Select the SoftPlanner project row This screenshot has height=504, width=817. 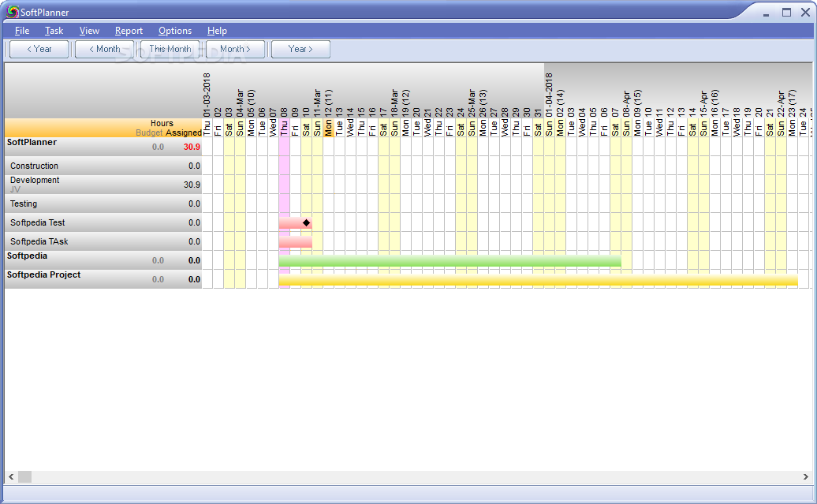[x=103, y=147]
